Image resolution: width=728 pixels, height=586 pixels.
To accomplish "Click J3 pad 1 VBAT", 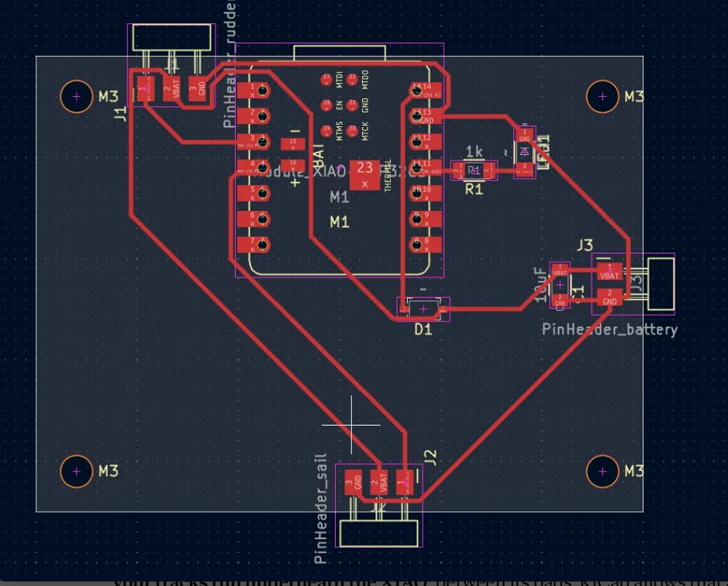I will click(609, 272).
